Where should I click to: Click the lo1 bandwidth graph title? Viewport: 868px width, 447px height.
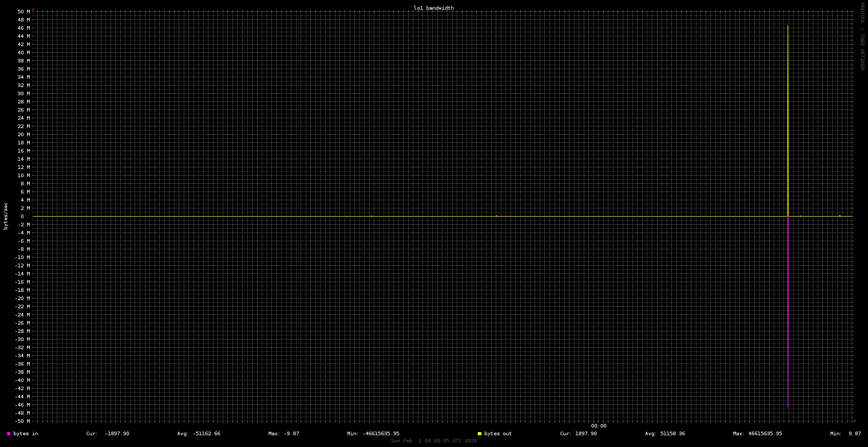click(x=433, y=8)
